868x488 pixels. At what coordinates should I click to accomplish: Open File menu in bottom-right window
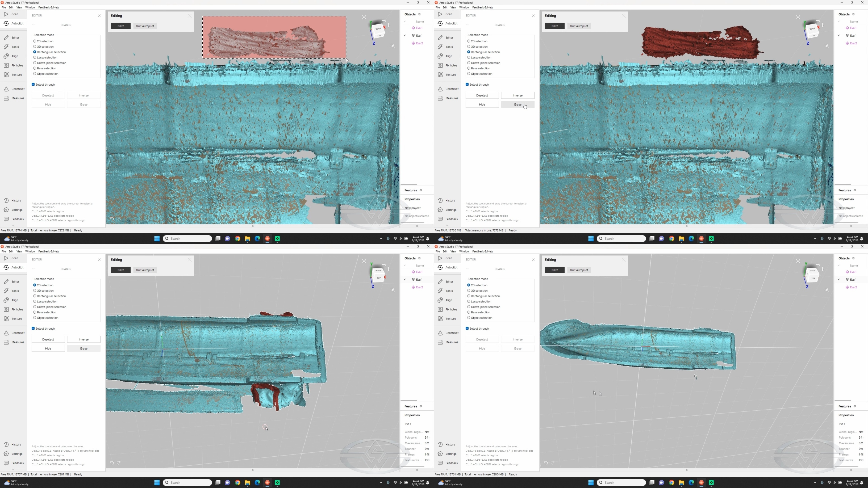point(437,251)
